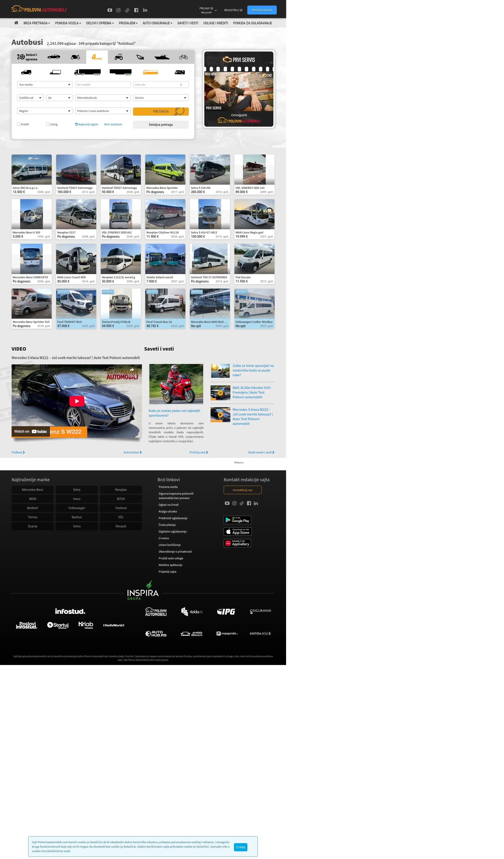Choose the boat category icon
The image size is (504, 859).
point(162,57)
